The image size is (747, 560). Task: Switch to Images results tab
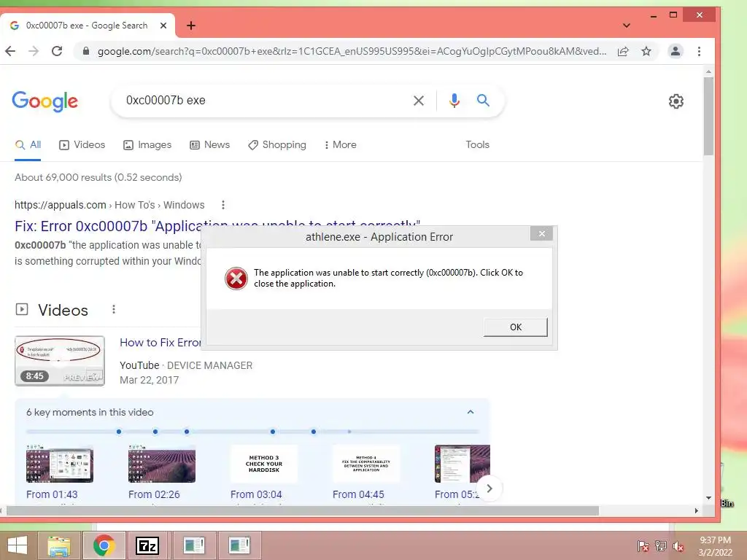click(x=147, y=145)
